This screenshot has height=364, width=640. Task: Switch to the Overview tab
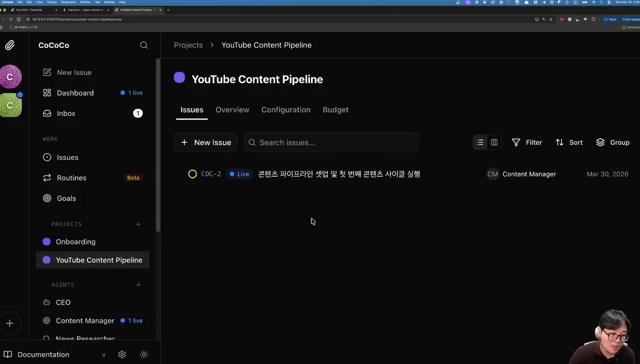232,110
